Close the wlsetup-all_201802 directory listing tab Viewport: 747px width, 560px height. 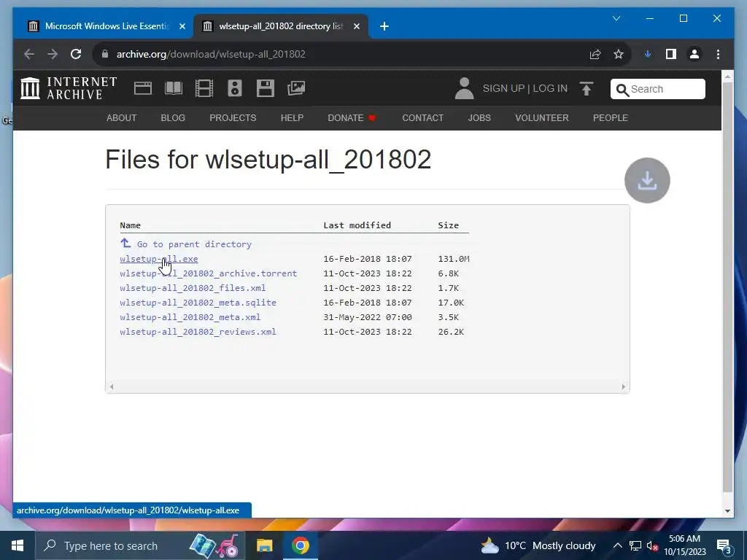pyautogui.click(x=356, y=26)
